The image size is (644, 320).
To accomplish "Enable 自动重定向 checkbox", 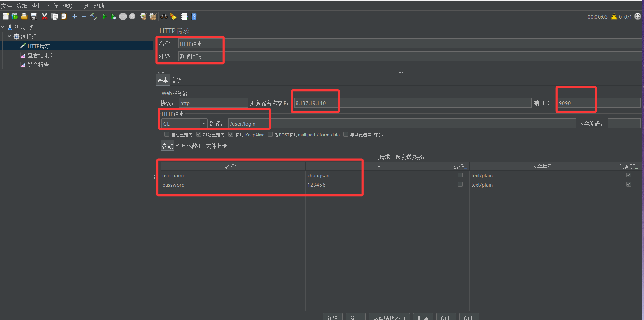I will point(166,134).
